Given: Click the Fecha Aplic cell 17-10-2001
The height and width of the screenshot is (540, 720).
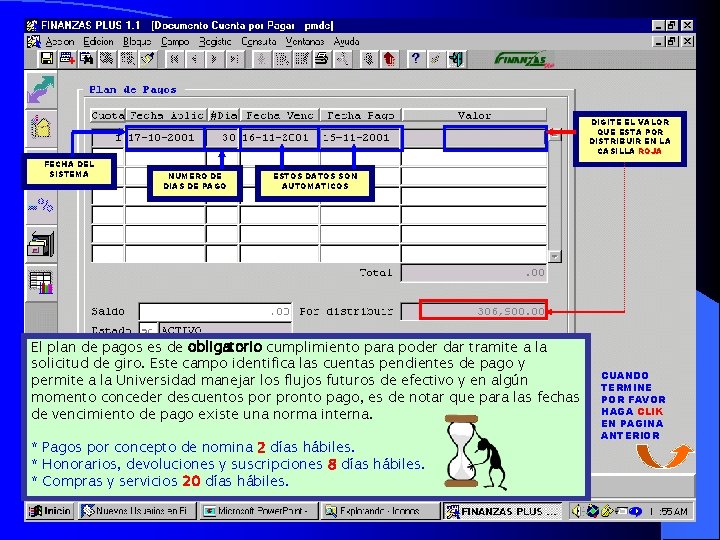Looking at the screenshot, I should 165,138.
